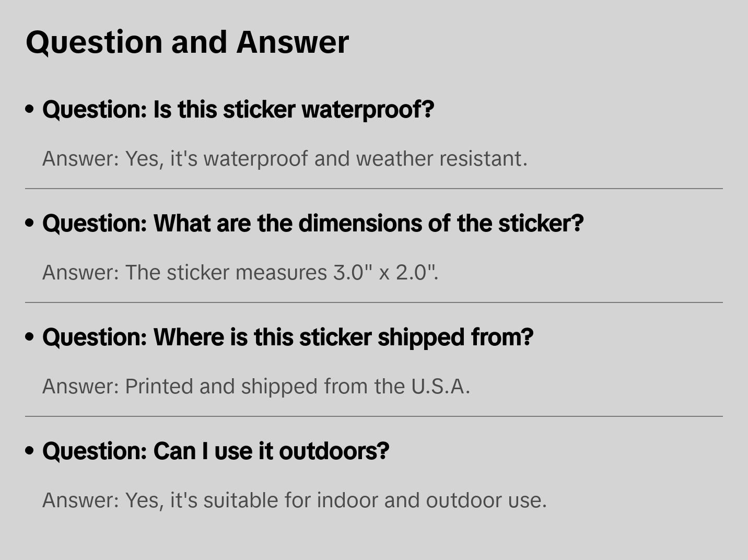Select the "Is this sticker waterproof?" question

[x=238, y=110]
